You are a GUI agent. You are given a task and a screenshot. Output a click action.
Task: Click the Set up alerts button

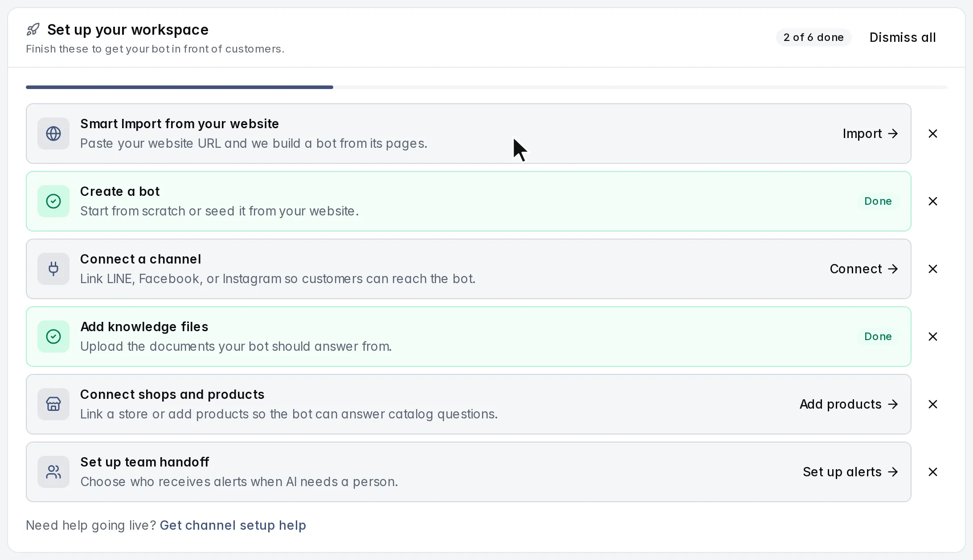tap(850, 472)
